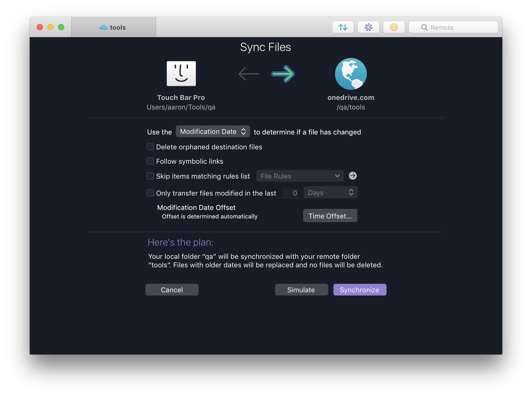Click the Touch Bar Pro Finder icon

point(181,74)
